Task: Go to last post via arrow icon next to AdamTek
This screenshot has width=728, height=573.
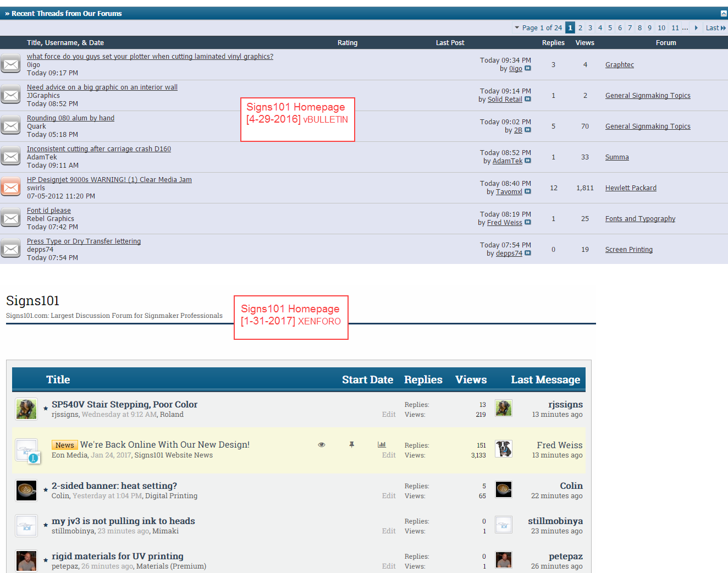Action: tap(528, 161)
